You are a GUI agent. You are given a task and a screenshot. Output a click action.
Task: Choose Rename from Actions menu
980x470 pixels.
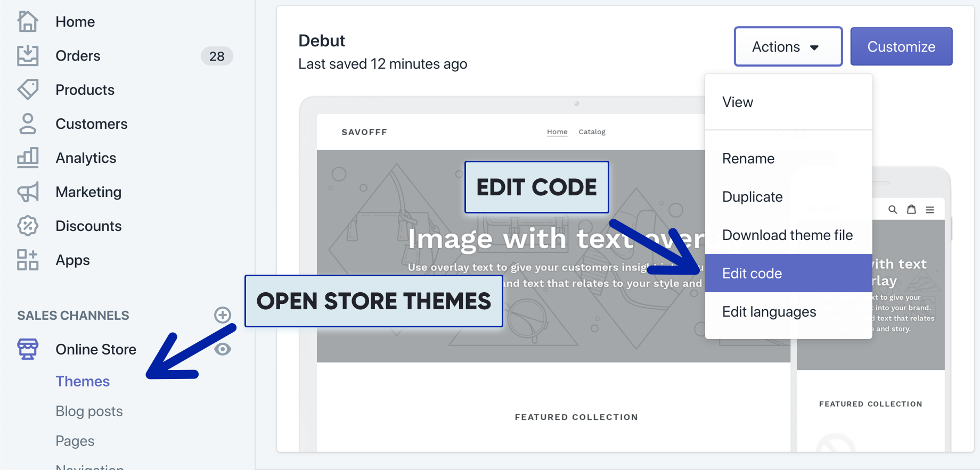(x=788, y=159)
